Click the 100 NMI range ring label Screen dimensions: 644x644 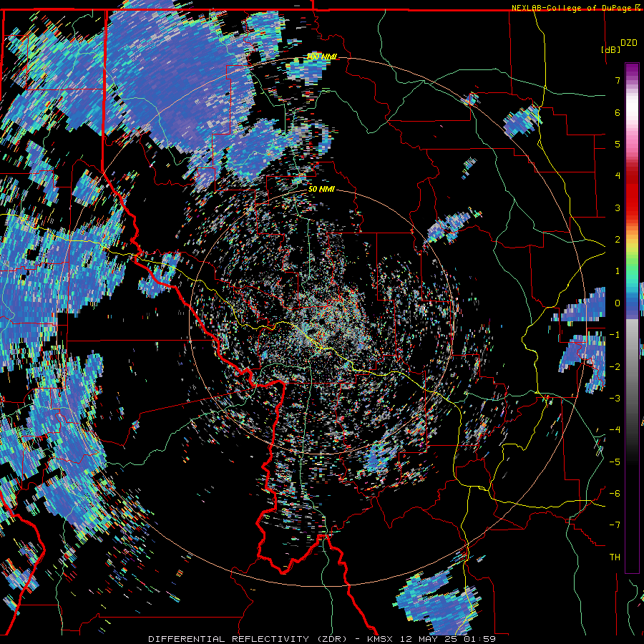[x=321, y=57]
